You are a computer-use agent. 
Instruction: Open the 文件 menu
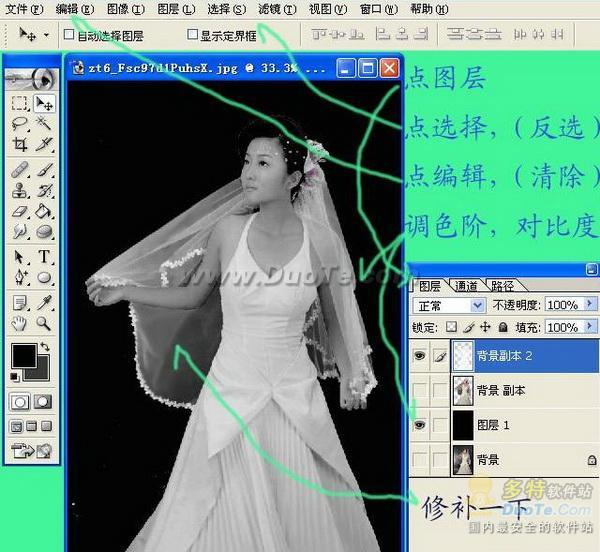pyautogui.click(x=24, y=9)
